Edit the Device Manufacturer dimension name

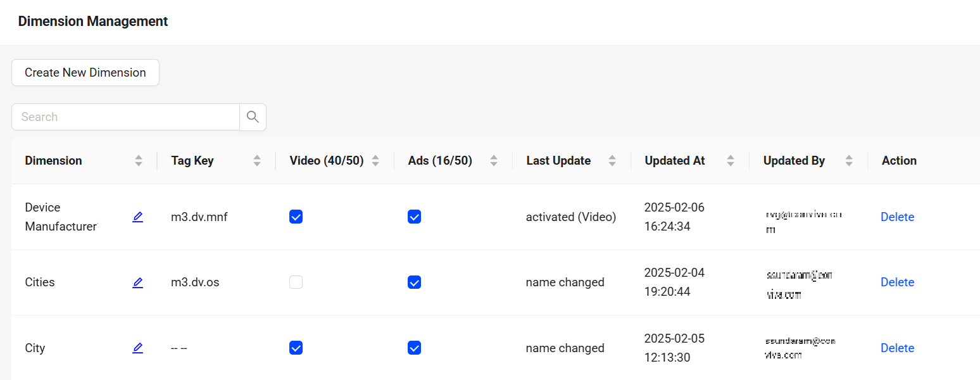(137, 217)
